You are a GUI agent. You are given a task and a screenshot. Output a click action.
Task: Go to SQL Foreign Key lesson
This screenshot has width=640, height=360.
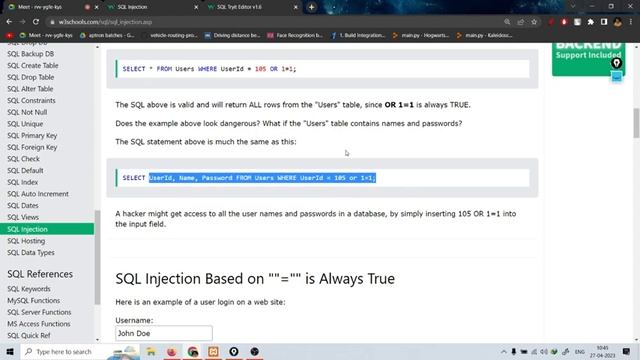tap(32, 147)
